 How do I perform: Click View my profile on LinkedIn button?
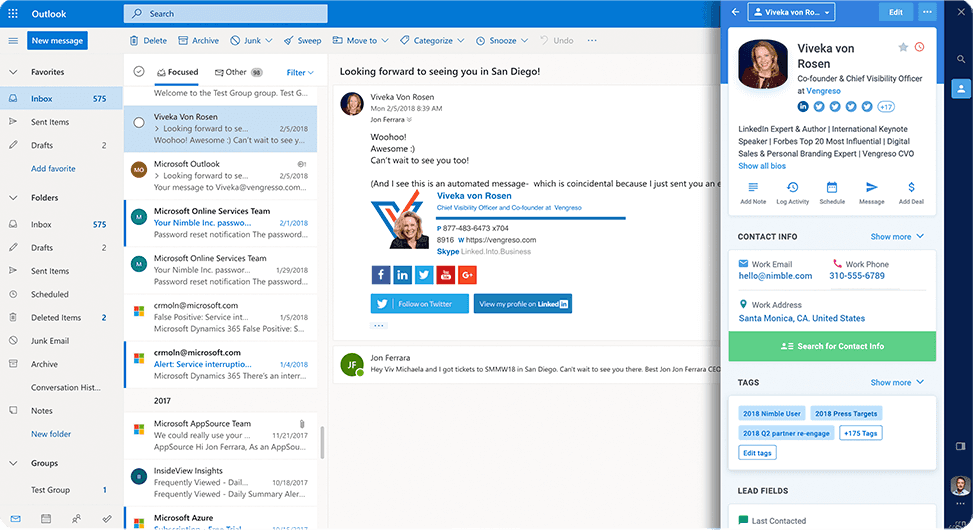523,304
